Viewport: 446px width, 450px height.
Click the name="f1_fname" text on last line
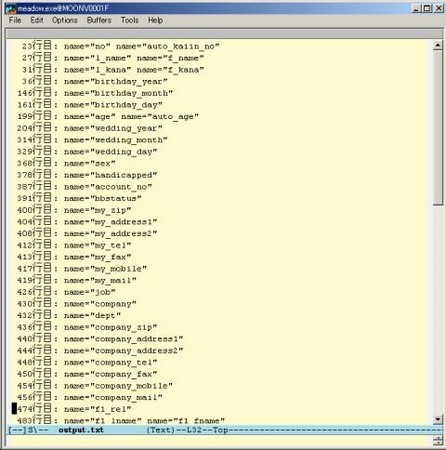tap(186, 421)
